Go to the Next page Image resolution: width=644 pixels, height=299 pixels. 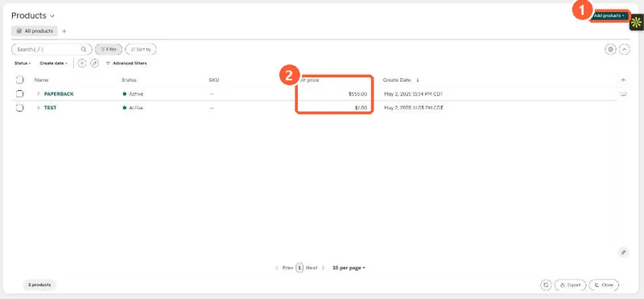(x=315, y=268)
